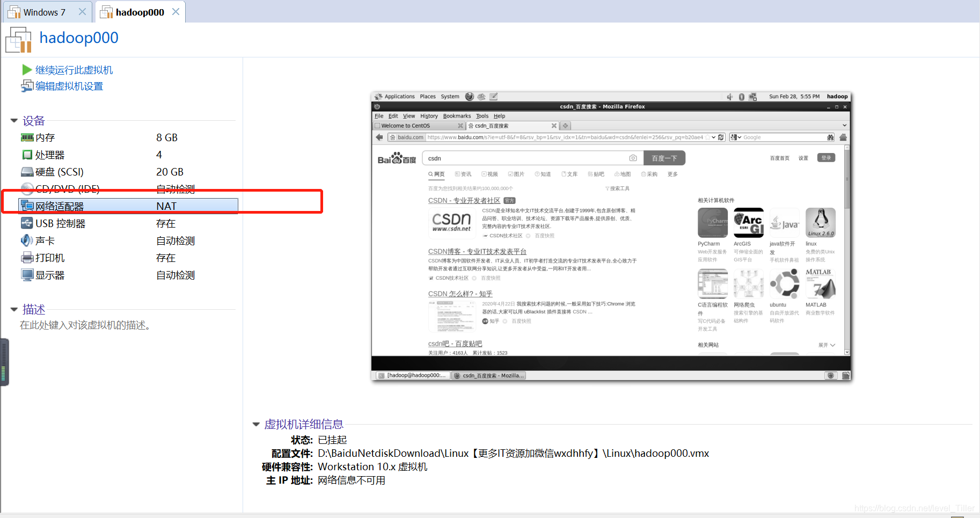Click the 打印机 status 存在
The image size is (980, 518).
click(166, 258)
